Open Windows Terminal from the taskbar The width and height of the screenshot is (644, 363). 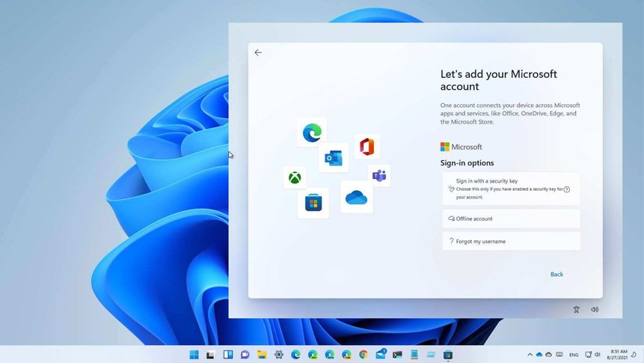(397, 355)
